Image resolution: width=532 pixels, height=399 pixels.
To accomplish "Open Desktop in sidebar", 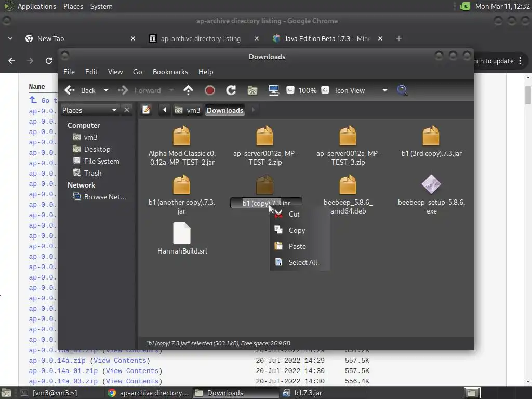I will [97, 149].
